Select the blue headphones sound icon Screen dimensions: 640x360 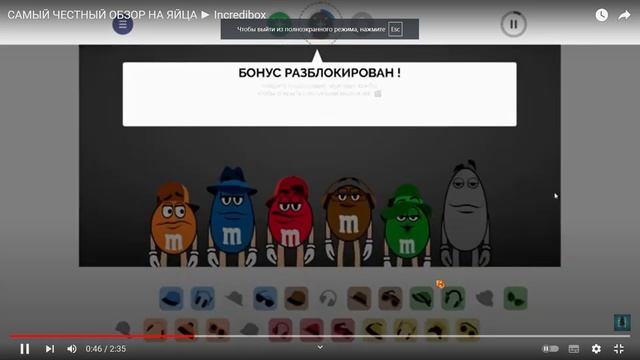point(202,299)
